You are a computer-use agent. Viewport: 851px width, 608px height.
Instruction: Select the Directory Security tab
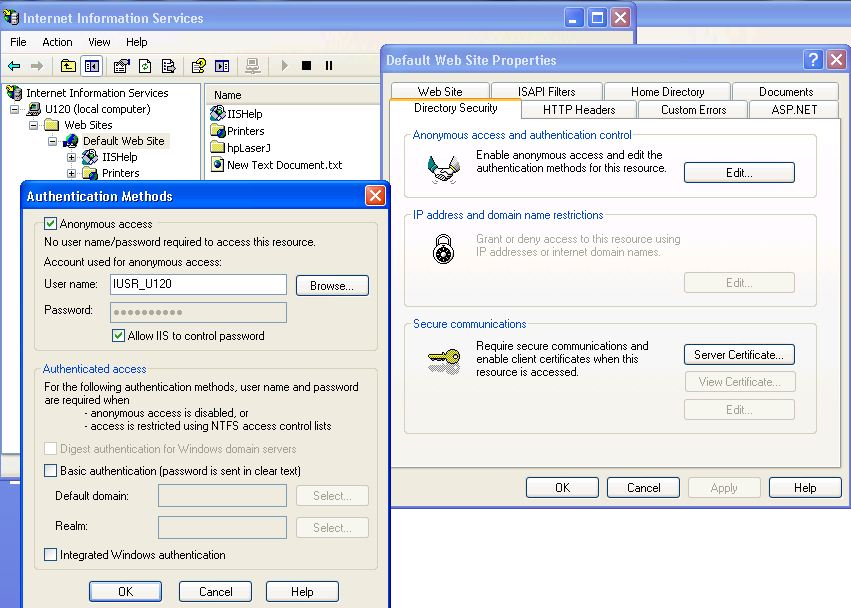[455, 108]
